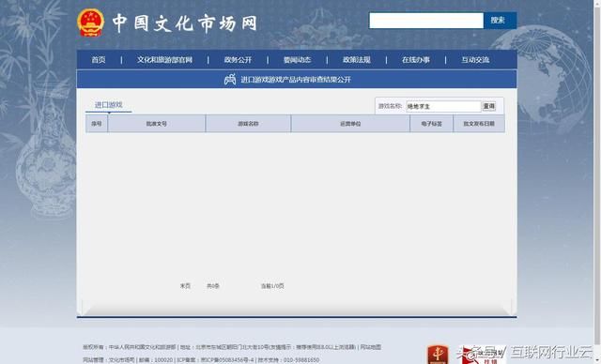
Task: Click the game controller icon in the banner
Action: tap(230, 80)
